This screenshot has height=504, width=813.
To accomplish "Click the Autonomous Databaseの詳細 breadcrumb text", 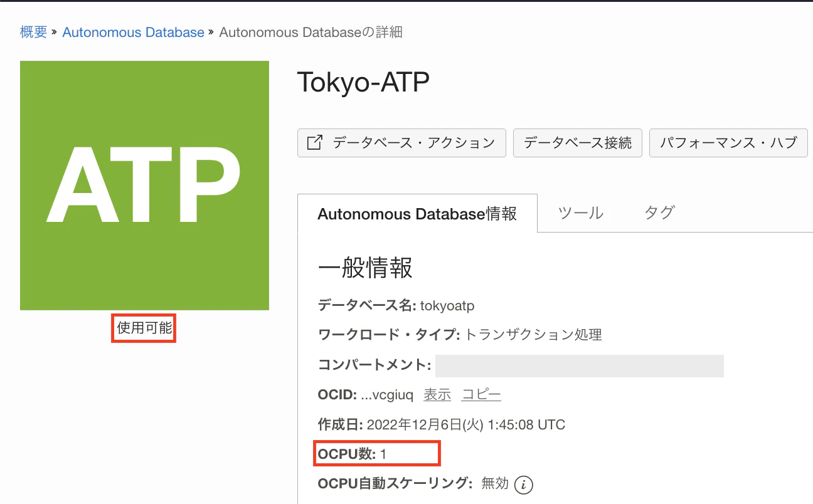I will coord(311,32).
